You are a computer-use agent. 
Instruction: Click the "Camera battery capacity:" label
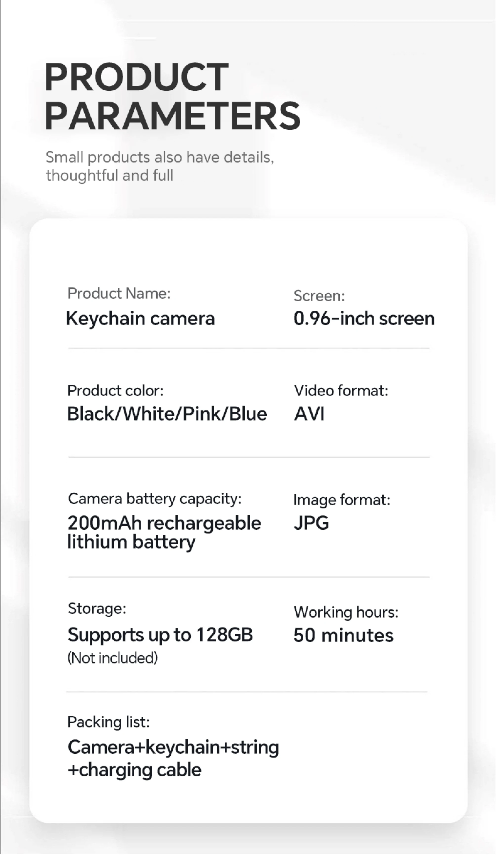point(155,499)
